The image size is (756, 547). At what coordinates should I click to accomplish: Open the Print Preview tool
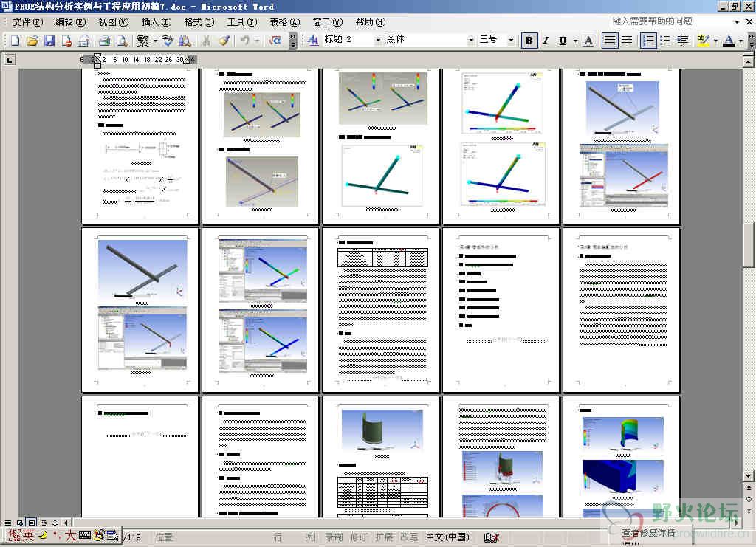[x=122, y=41]
